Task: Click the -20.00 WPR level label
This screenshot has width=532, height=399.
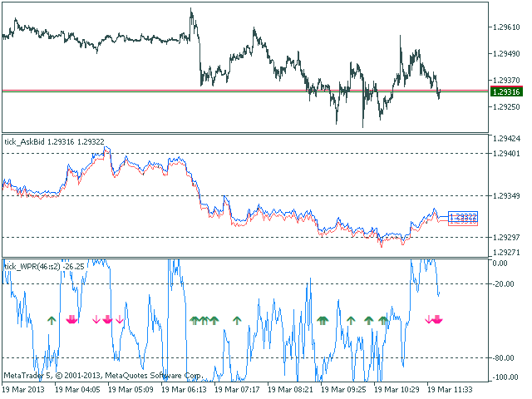Action: point(503,284)
